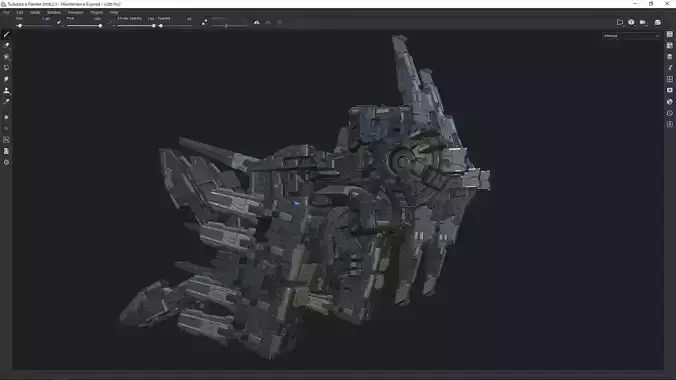This screenshot has height=380, width=676.
Task: Click the Flow slider handle
Action: [100, 26]
